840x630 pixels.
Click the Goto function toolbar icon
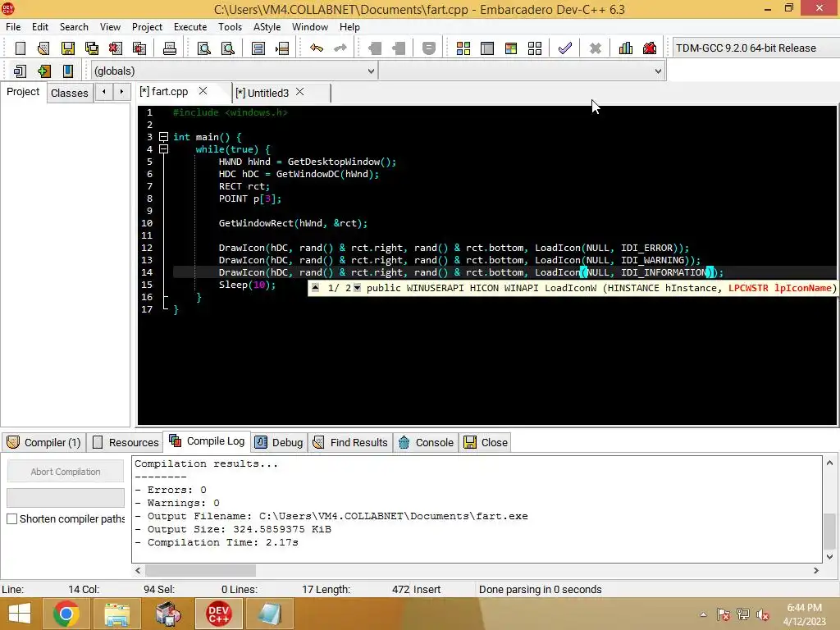tap(258, 48)
